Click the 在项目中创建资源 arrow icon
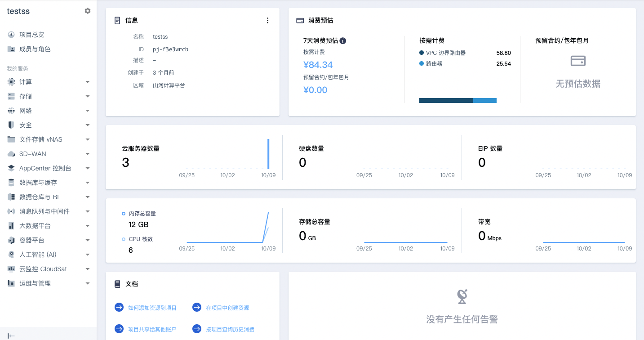Image resolution: width=644 pixels, height=340 pixels. 197,307
